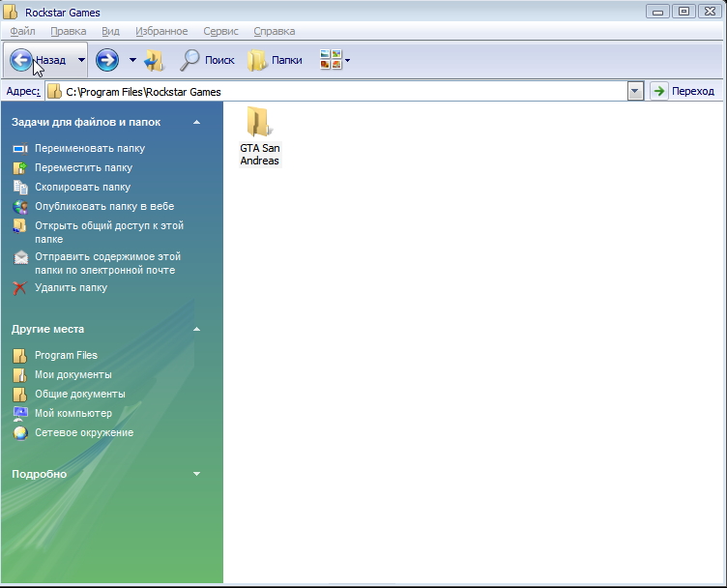Open the Правка menu
Screen dimensions: 727x588
68,31
